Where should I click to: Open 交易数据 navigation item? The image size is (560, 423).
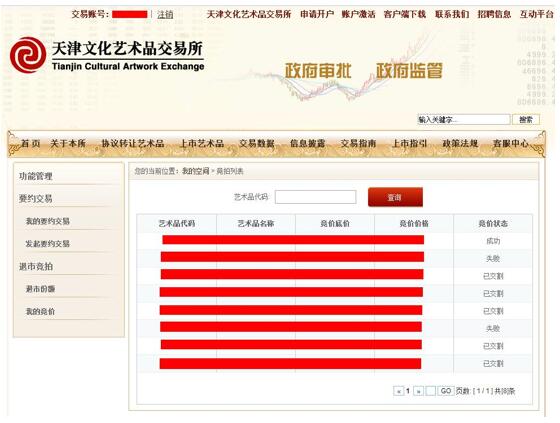(x=256, y=144)
